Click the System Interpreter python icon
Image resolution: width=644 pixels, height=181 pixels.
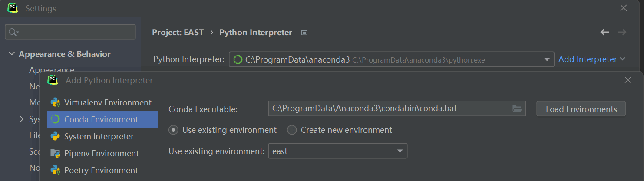coord(55,136)
